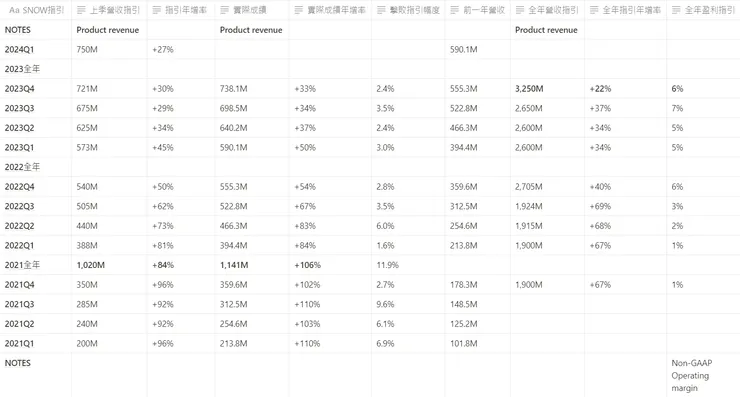Open the SNOW指引 title column header
Viewport: 740px width, 397px height.
(36, 10)
